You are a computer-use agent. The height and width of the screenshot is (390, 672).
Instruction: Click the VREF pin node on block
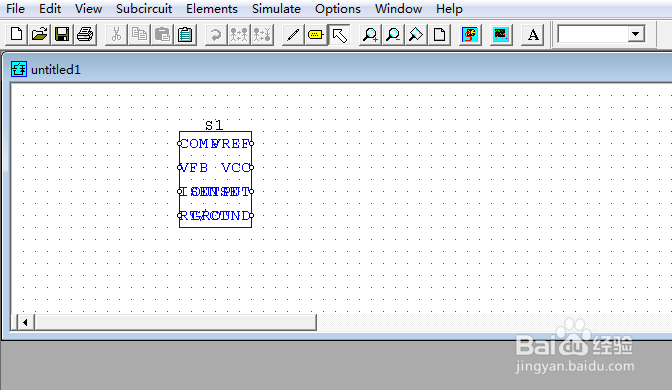(252, 144)
